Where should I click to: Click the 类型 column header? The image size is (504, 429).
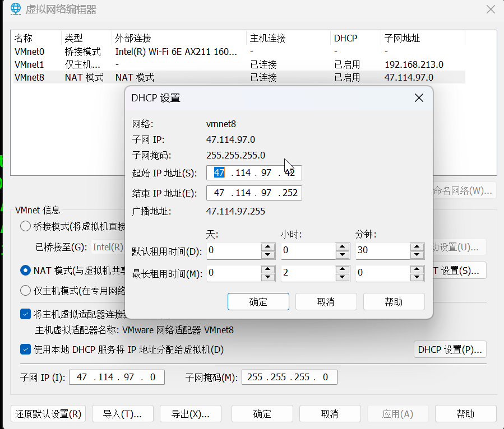coord(86,38)
